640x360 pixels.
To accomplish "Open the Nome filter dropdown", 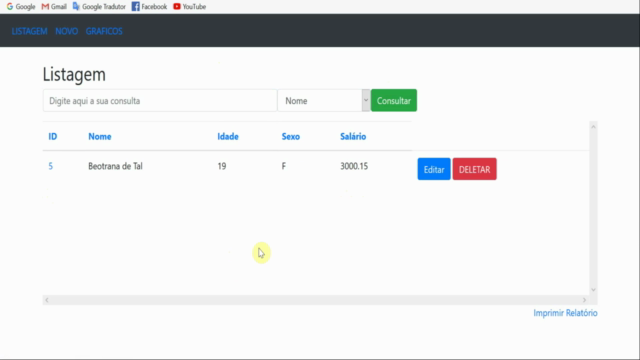I will coord(324,100).
